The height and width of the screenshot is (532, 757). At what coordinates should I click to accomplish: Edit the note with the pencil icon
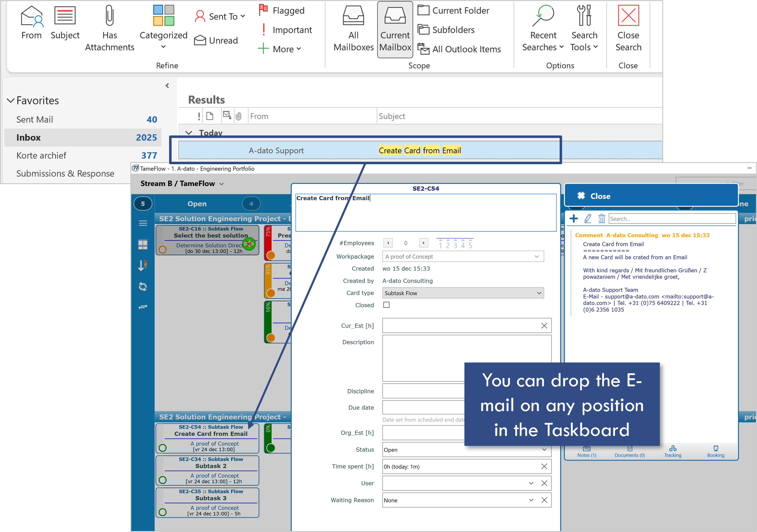tap(587, 219)
